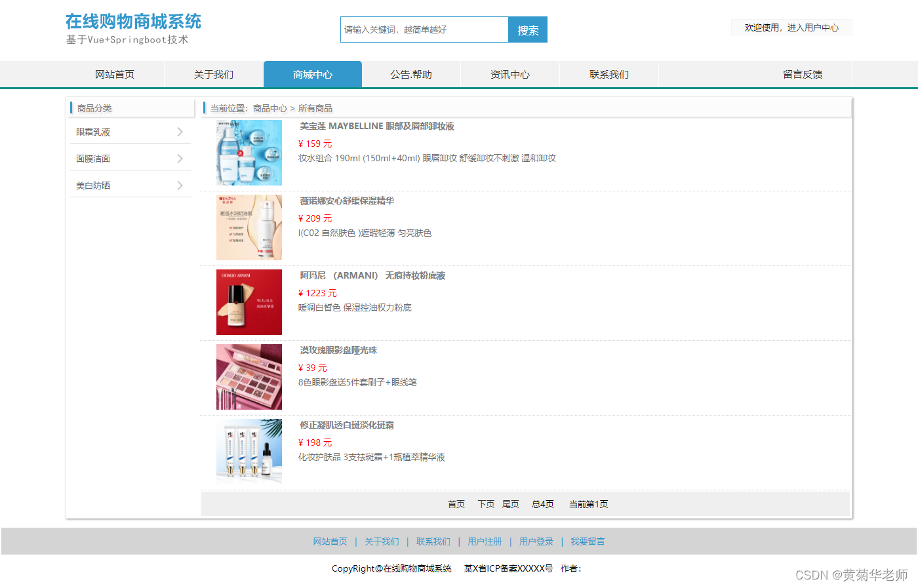Open the 漠玫瑰眼影盘闪光珠 product title
Image resolution: width=918 pixels, height=588 pixels.
(x=338, y=350)
